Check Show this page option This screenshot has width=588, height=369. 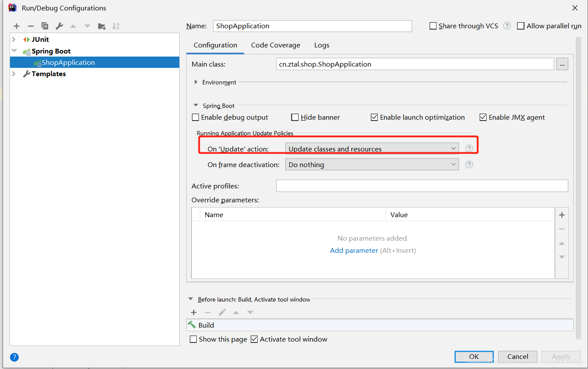tap(193, 339)
